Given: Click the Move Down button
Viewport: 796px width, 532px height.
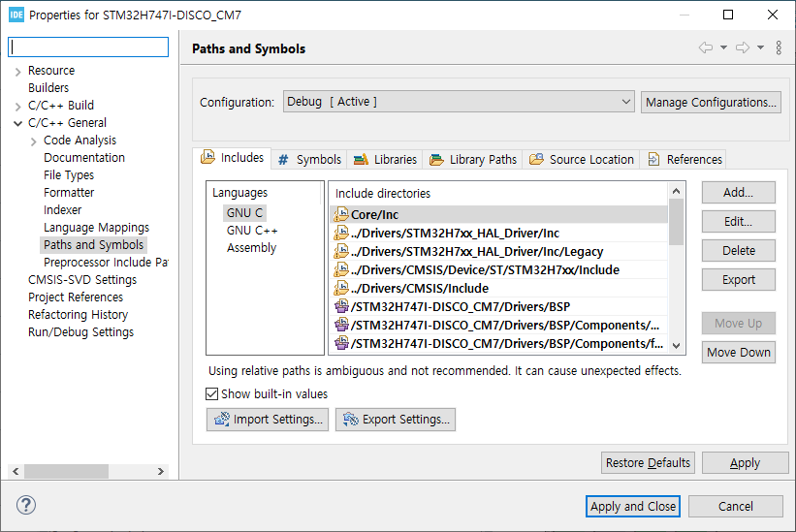Looking at the screenshot, I should [738, 352].
